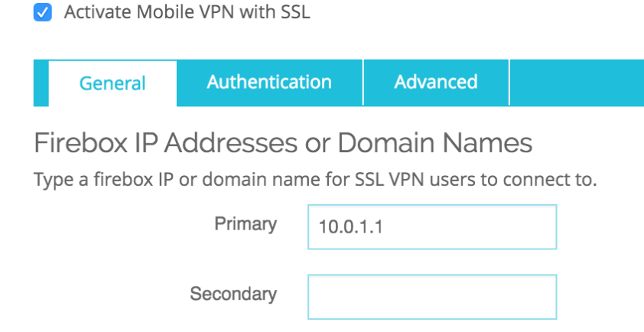Switch to the General tab
The height and width of the screenshot is (332, 644).
point(112,83)
